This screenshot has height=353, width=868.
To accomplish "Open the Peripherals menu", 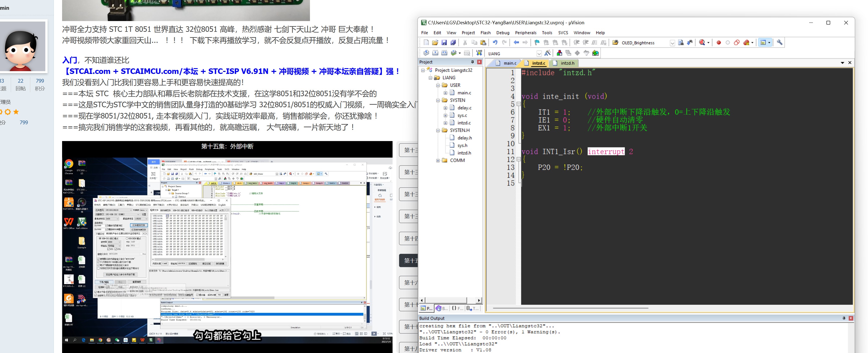I will click(525, 33).
